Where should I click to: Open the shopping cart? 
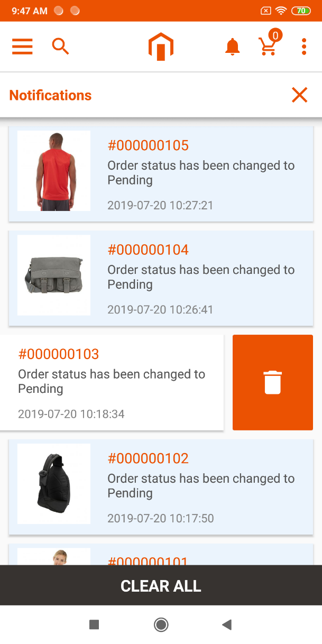(269, 47)
